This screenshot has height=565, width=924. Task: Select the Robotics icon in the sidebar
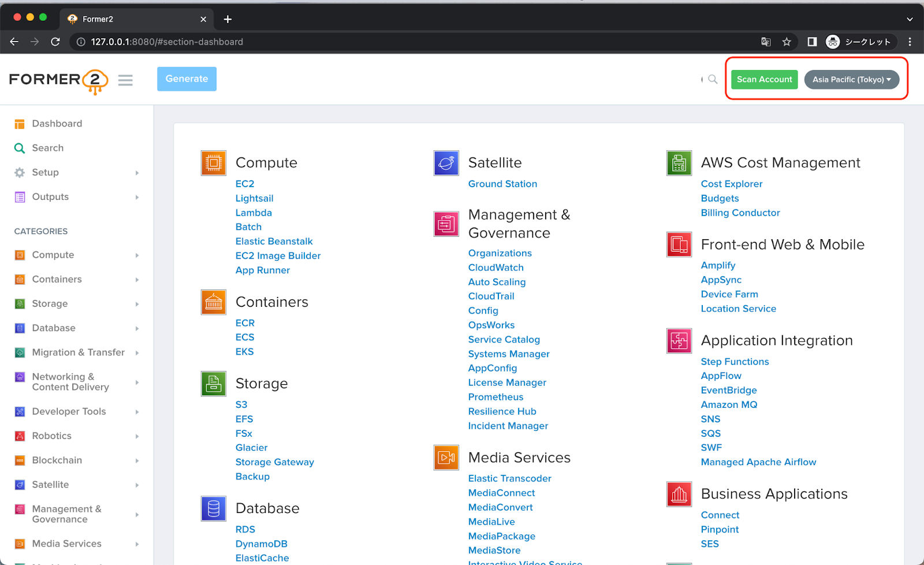[19, 436]
